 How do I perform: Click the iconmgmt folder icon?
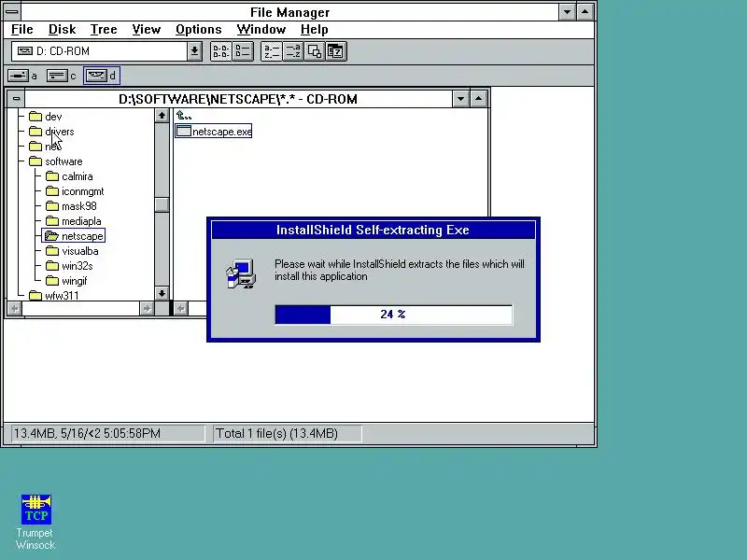[52, 191]
